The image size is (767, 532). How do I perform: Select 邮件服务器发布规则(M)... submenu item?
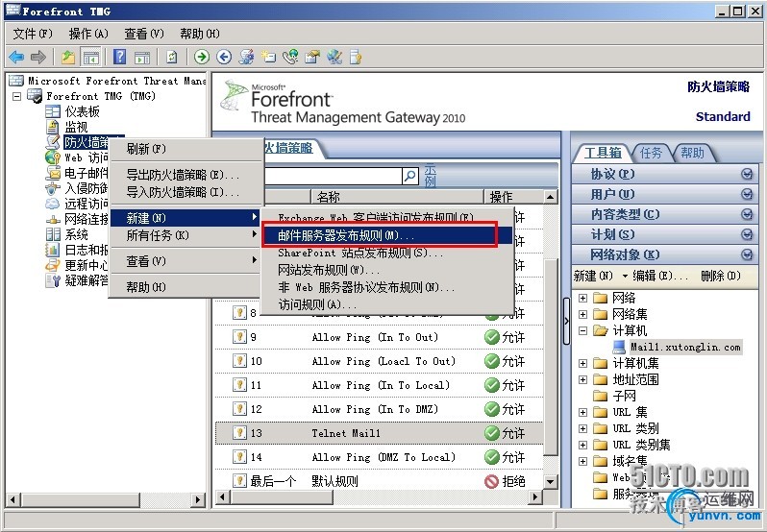coord(386,235)
